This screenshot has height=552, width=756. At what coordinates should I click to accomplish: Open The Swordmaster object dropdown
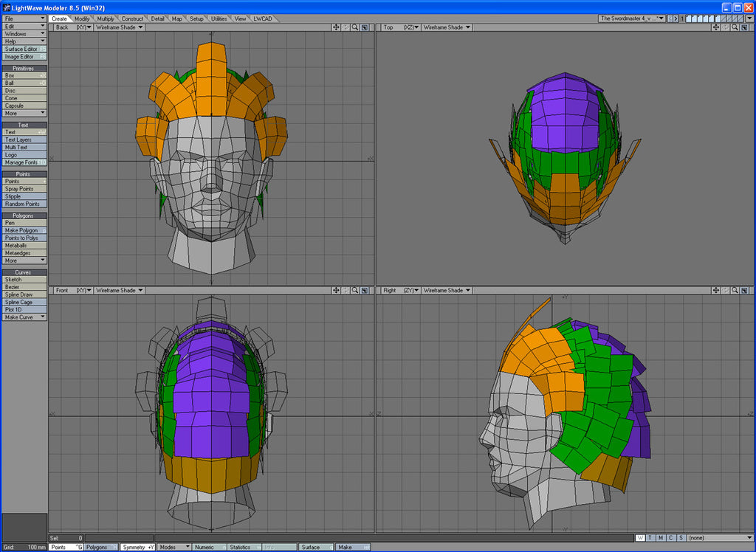tap(632, 18)
